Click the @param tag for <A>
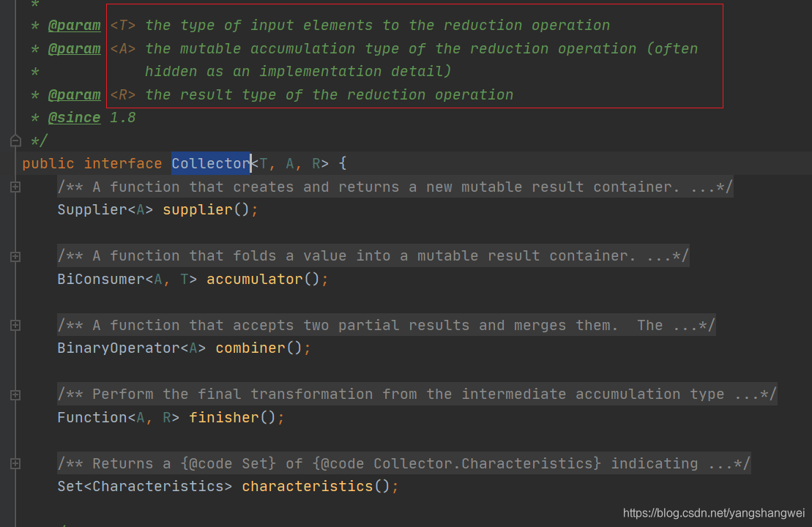812x527 pixels. (x=74, y=48)
